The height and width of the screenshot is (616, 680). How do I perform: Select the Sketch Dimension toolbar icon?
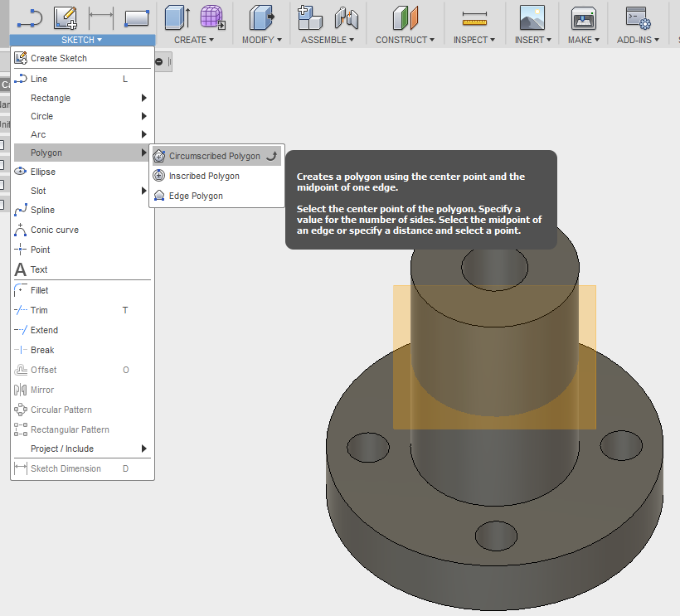click(101, 17)
